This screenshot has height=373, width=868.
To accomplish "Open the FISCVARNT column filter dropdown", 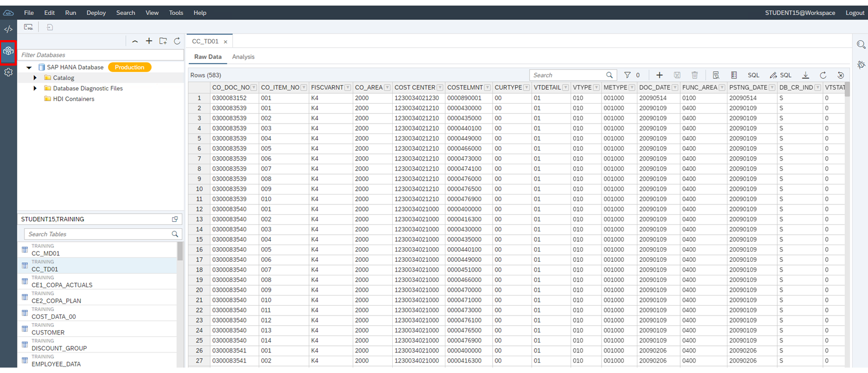I will 348,87.
